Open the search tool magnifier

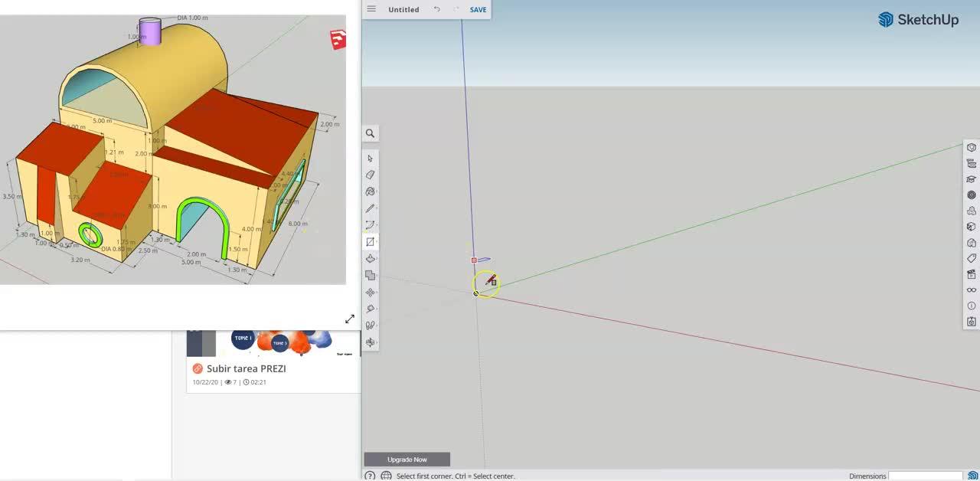(370, 133)
